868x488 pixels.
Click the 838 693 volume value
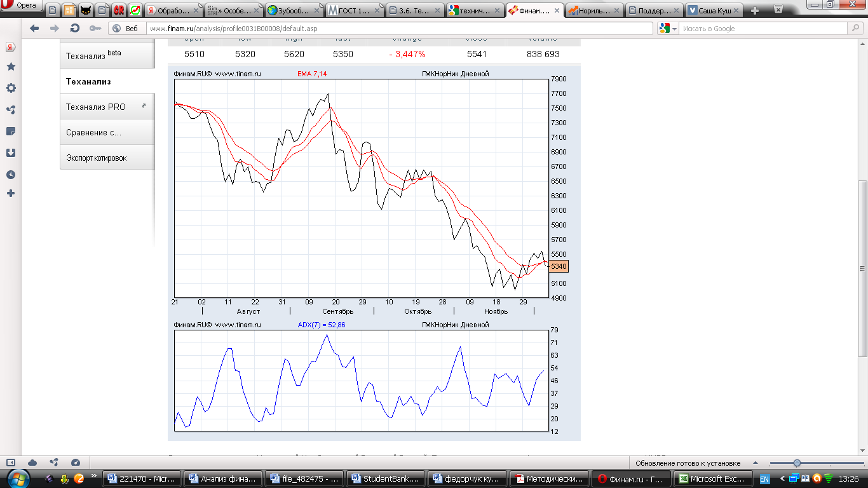(x=543, y=55)
